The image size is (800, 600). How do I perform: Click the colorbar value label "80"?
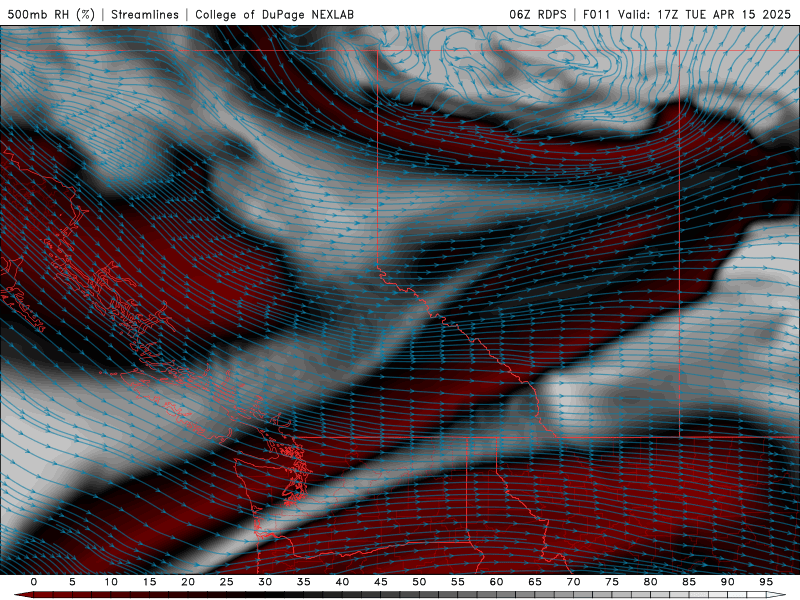[x=650, y=582]
